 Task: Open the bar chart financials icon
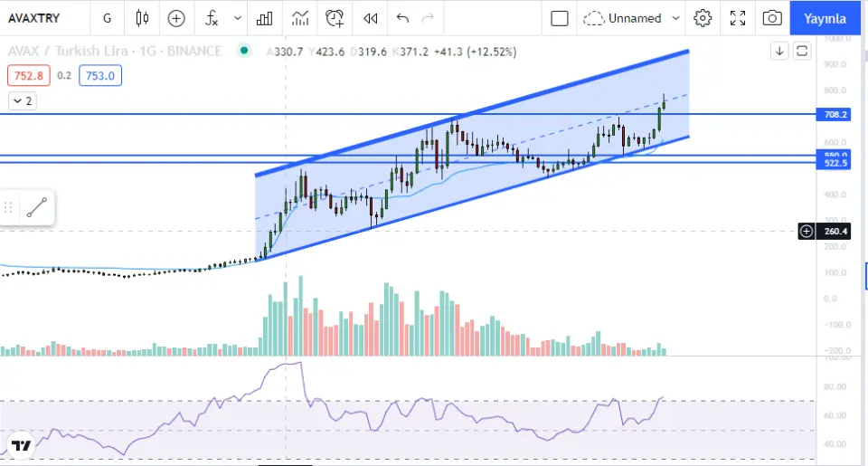(265, 18)
